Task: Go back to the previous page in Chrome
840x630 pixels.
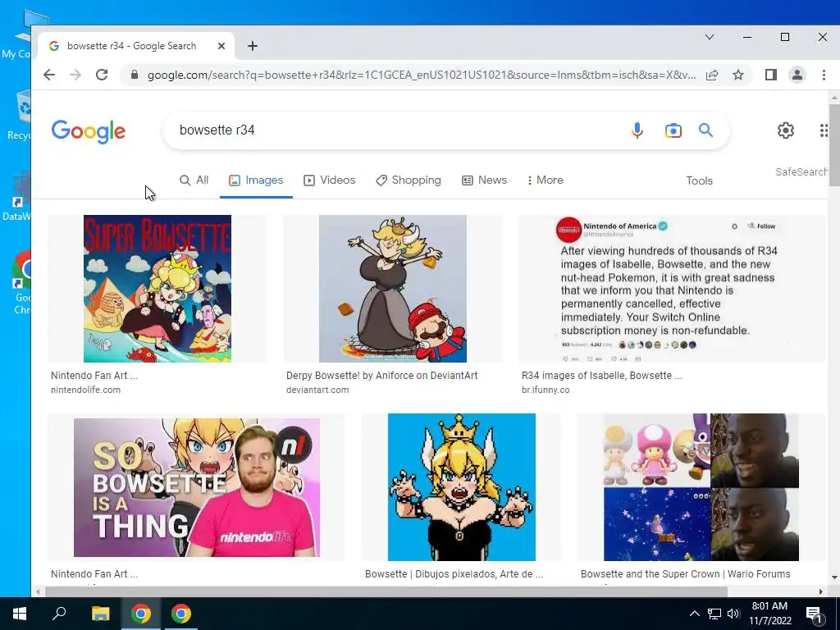Action: click(49, 75)
